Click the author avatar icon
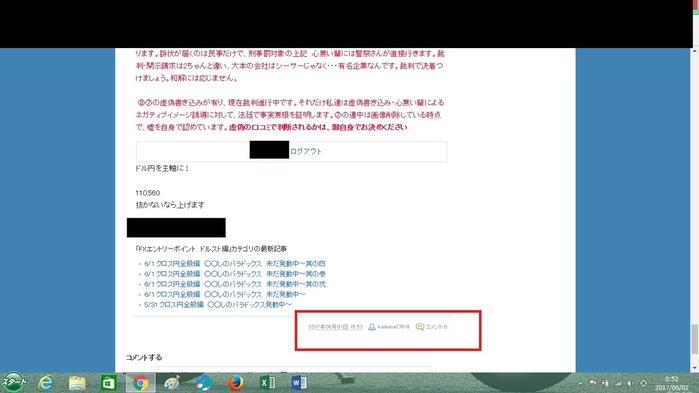The height and width of the screenshot is (393, 699). click(x=372, y=327)
